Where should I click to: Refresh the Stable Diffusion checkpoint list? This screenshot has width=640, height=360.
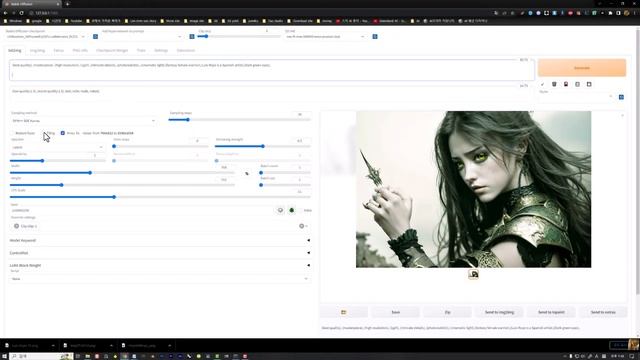[95, 37]
